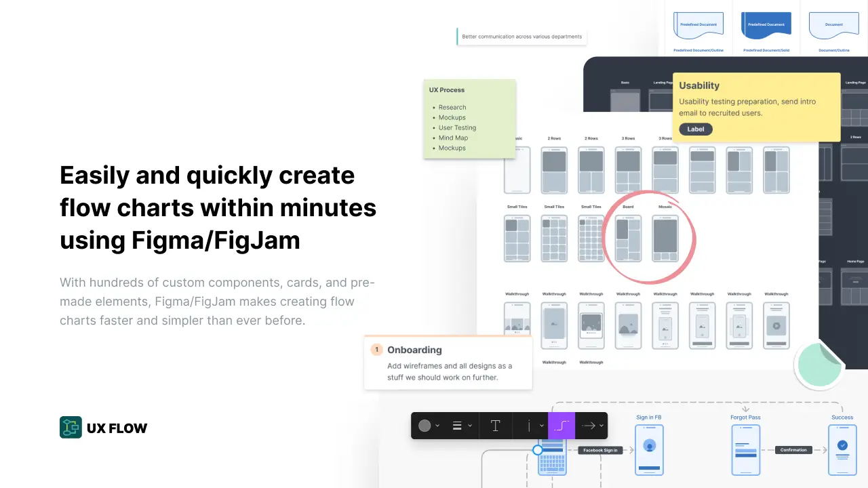Click the UX FLOW logo icon
868x488 pixels.
(x=71, y=427)
